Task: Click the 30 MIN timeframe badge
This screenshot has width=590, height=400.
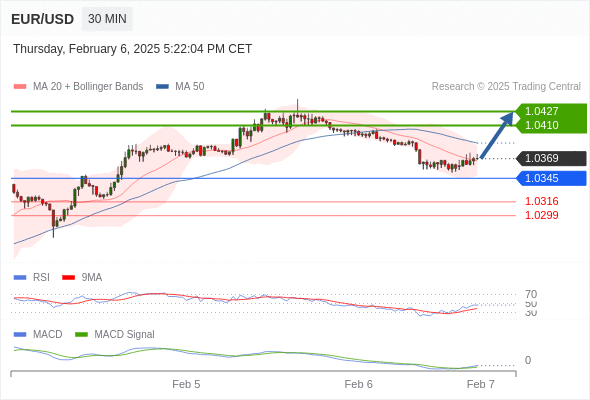Action: [x=107, y=19]
